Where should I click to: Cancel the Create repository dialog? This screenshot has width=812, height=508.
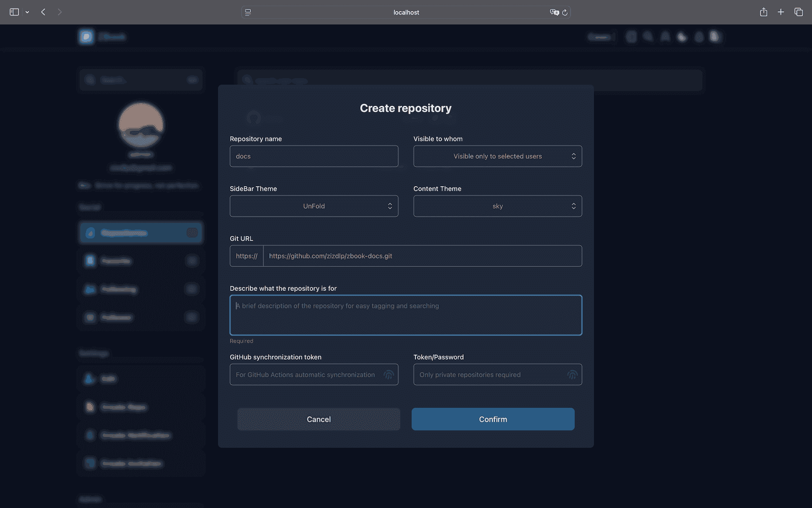coord(319,419)
